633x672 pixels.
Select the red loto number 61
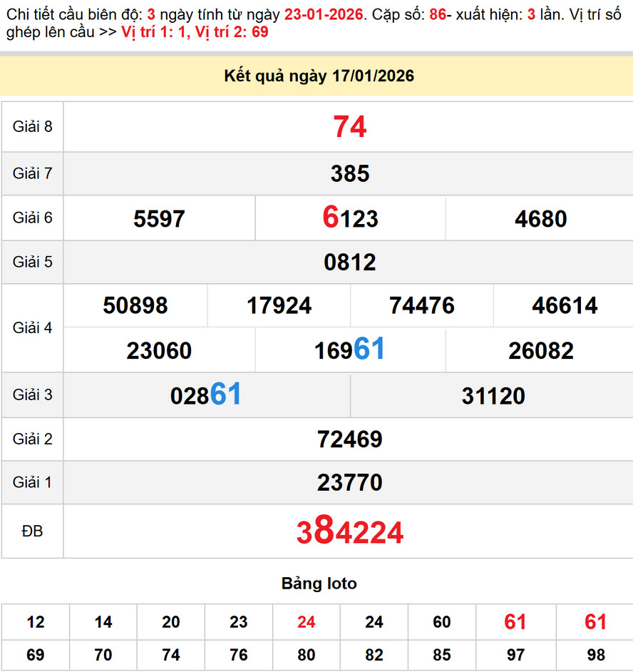coord(513,621)
